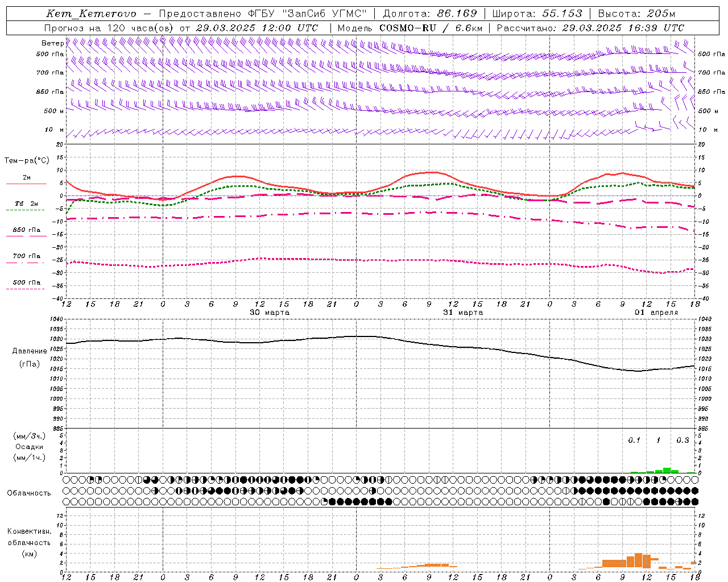Click the '850 гПа' temperature legend entry
The image size is (728, 582).
pyautogui.click(x=26, y=231)
